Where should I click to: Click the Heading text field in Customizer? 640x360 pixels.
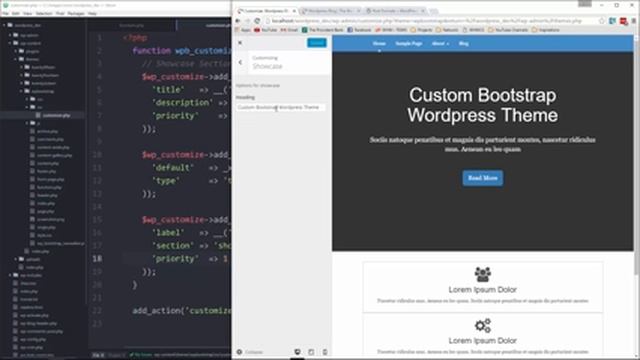pyautogui.click(x=280, y=107)
